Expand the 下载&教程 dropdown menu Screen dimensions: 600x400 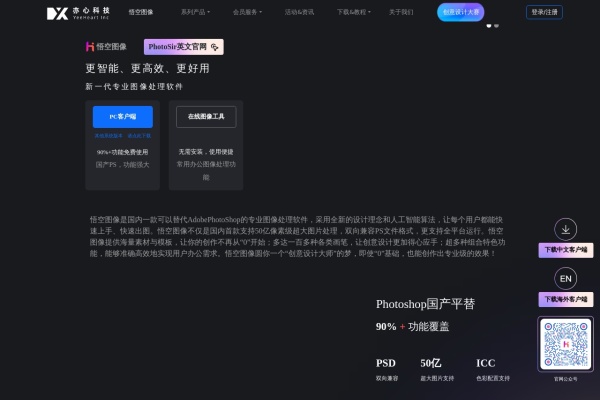(x=354, y=12)
